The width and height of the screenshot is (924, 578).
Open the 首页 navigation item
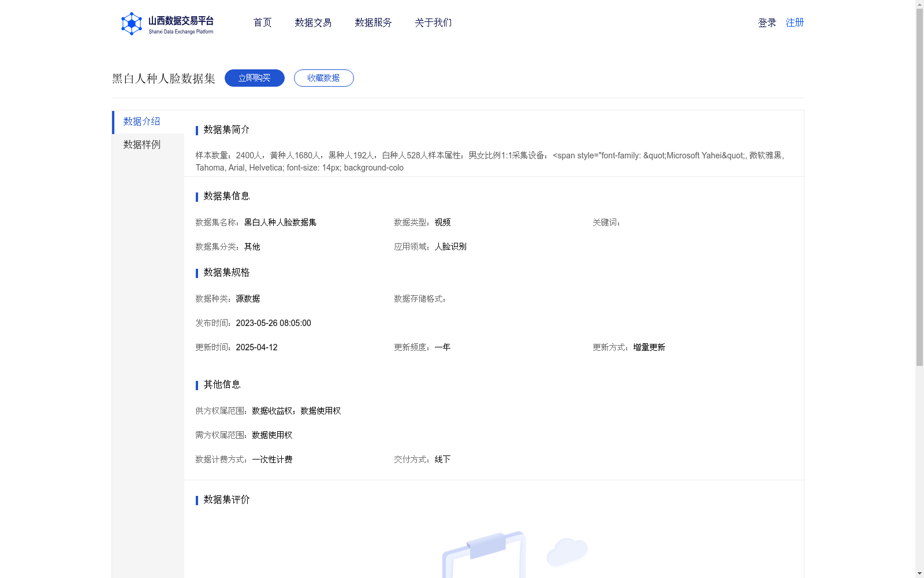[x=262, y=23]
